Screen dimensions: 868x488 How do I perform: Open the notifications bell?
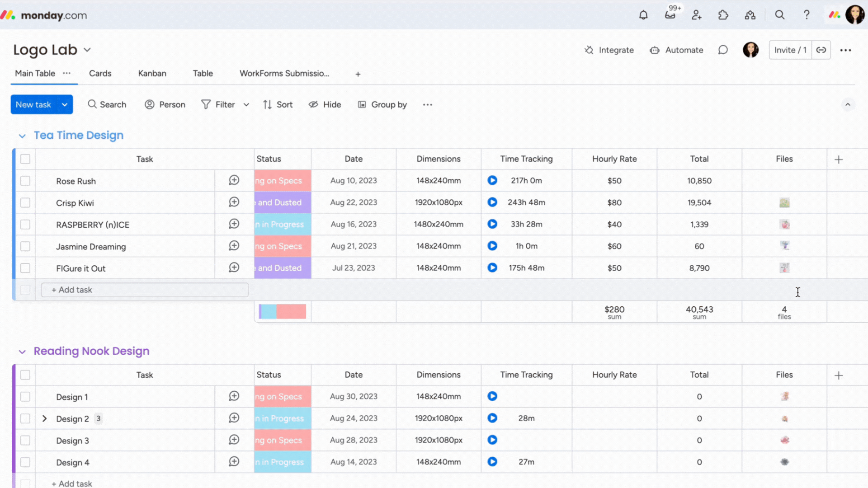coord(643,15)
